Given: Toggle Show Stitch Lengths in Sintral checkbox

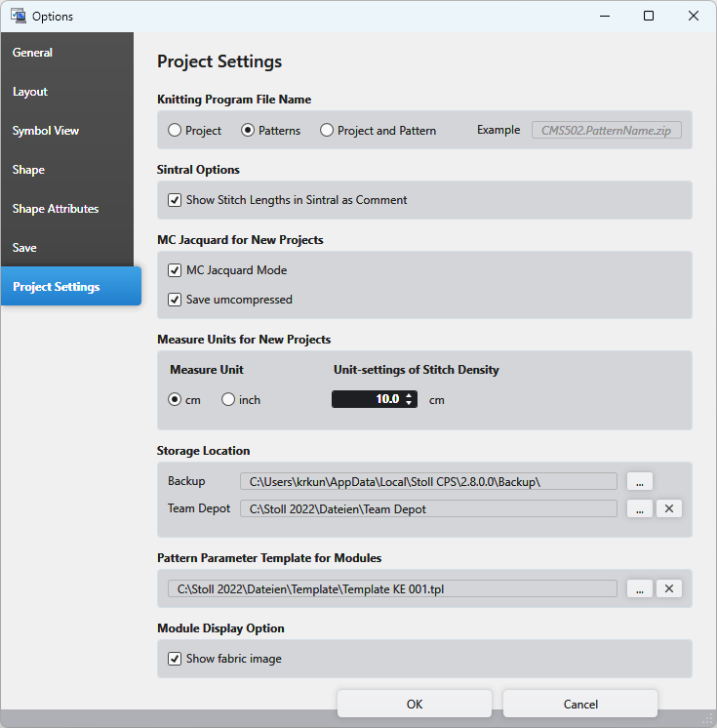Looking at the screenshot, I should click(175, 200).
